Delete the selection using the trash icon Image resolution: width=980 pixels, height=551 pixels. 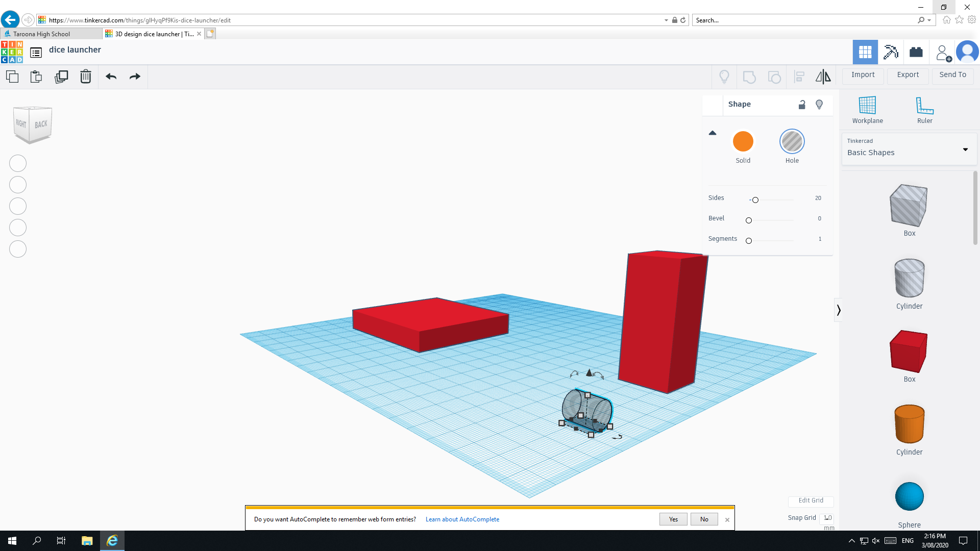click(x=85, y=77)
